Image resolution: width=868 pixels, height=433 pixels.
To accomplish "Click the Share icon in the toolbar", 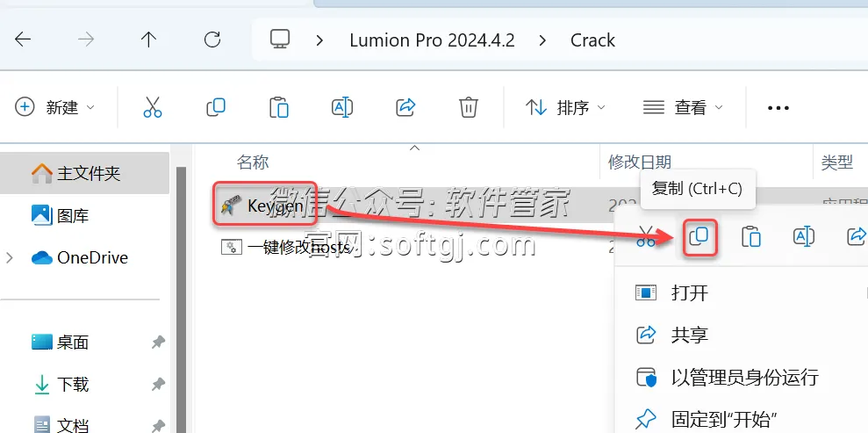I will (405, 107).
